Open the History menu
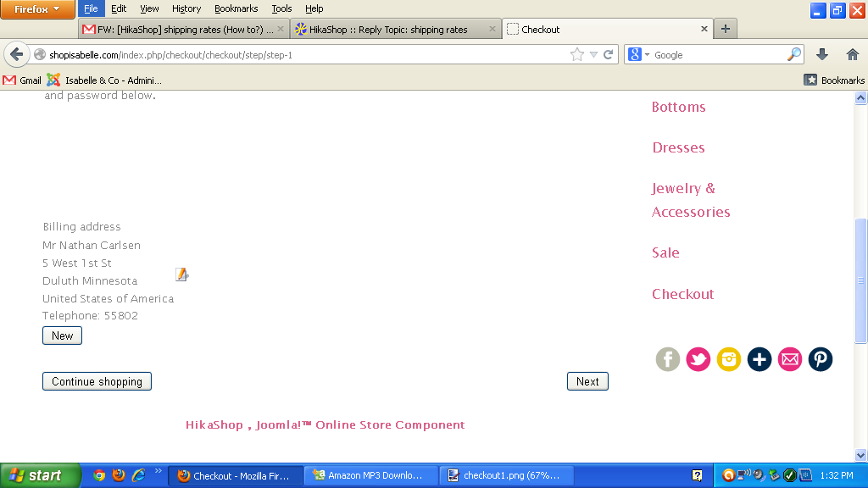This screenshot has width=868, height=488. pos(186,8)
